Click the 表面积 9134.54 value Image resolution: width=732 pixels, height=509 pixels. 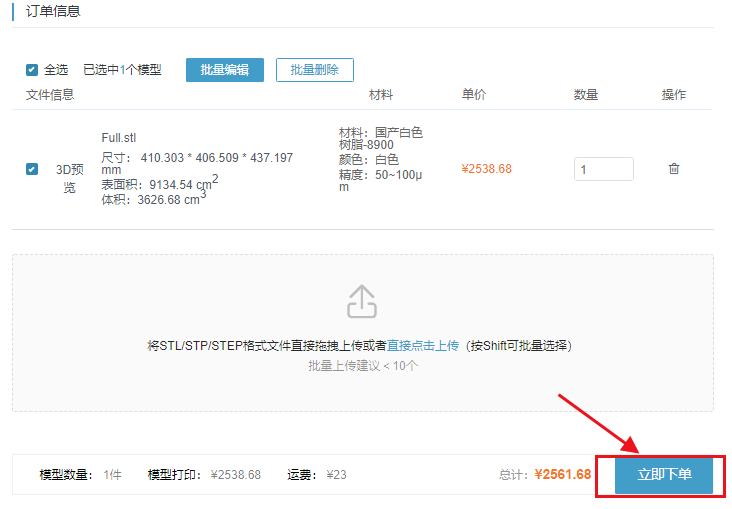coord(160,183)
